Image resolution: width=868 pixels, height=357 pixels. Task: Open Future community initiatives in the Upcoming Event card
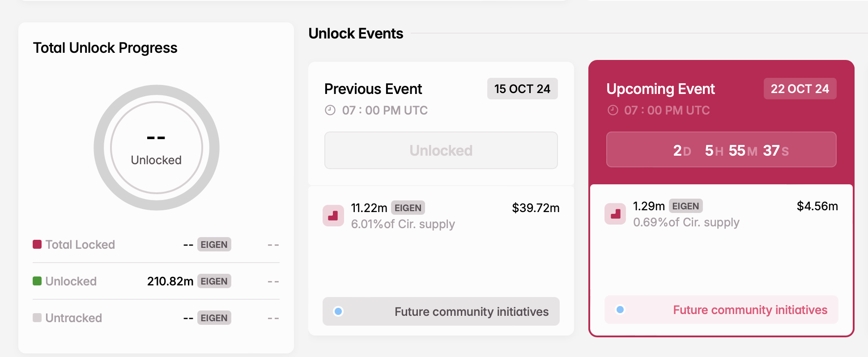[750, 310]
